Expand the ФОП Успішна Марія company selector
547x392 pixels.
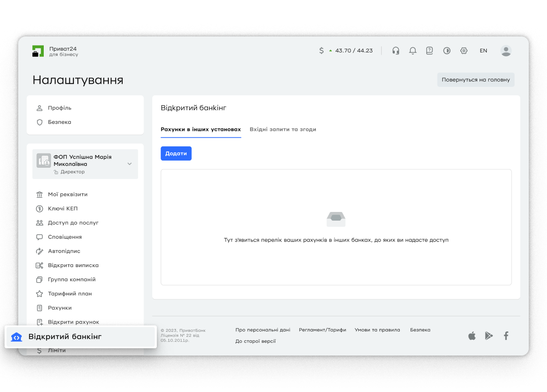[85, 164]
